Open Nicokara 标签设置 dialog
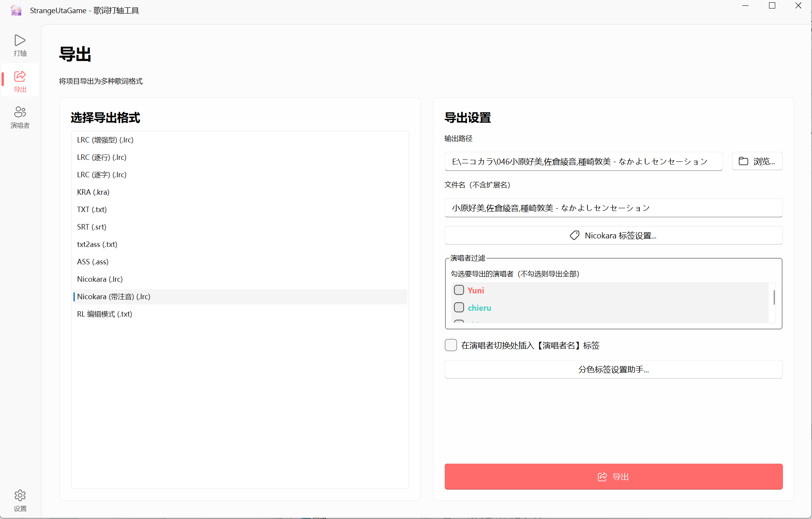 [613, 235]
